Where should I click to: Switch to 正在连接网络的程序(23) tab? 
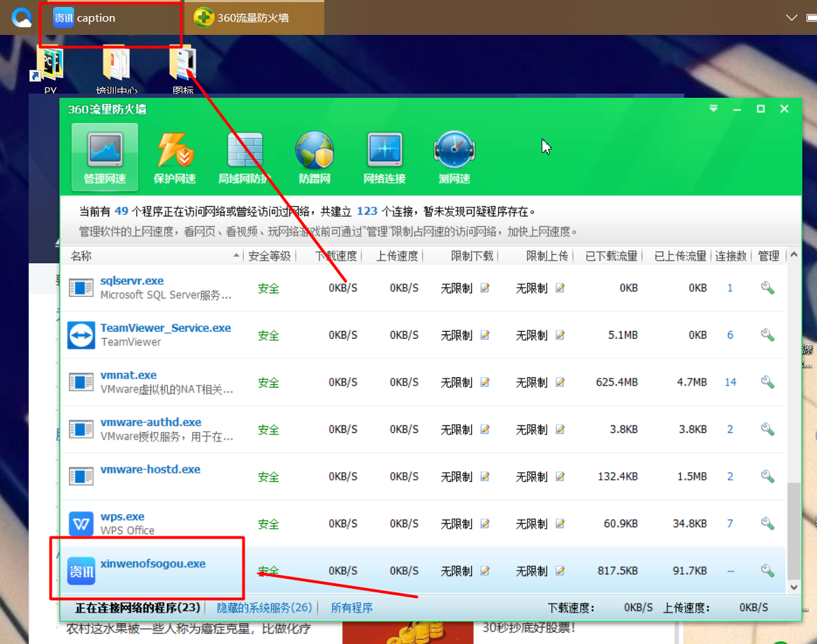pyautogui.click(x=138, y=608)
